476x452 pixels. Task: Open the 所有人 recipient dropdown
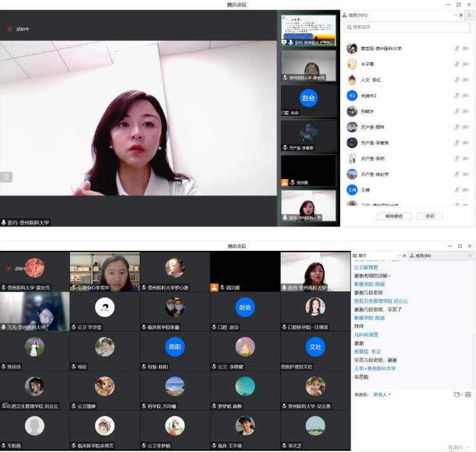coord(382,394)
